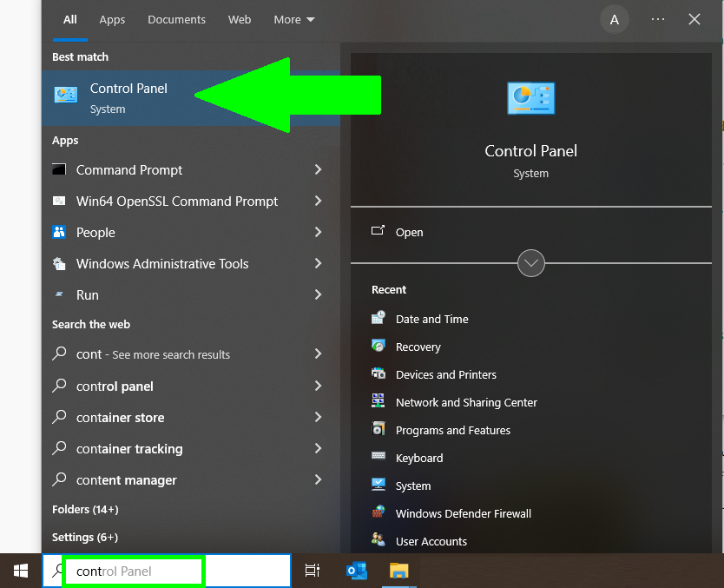The width and height of the screenshot is (724, 588).
Task: Click Open in the Control Panel preview
Action: click(409, 232)
